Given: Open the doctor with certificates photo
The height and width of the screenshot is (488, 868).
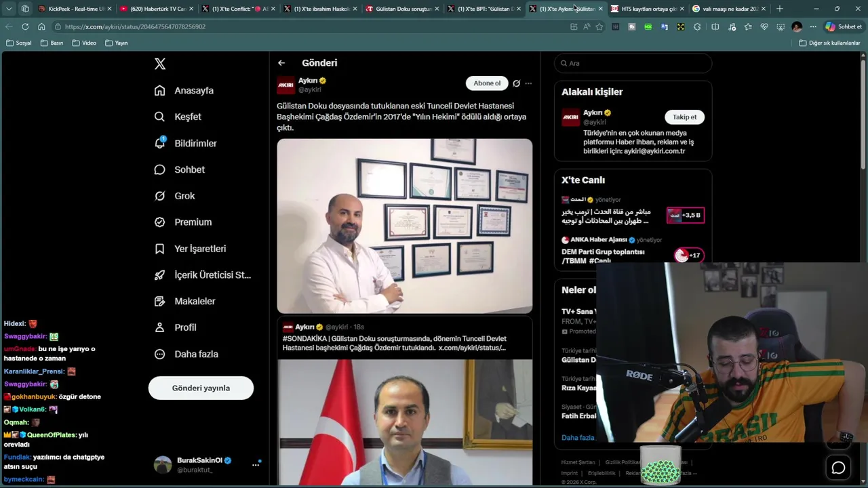Looking at the screenshot, I should [404, 226].
